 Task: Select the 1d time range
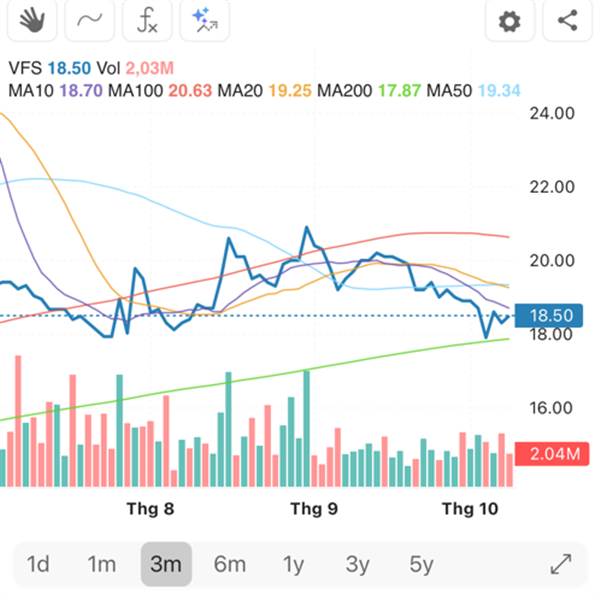point(38,564)
